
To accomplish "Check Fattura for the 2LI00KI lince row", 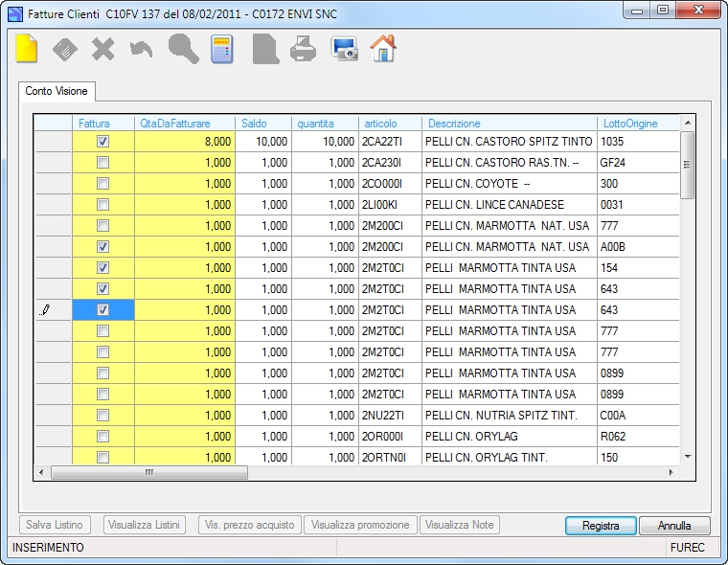I will pos(103,204).
